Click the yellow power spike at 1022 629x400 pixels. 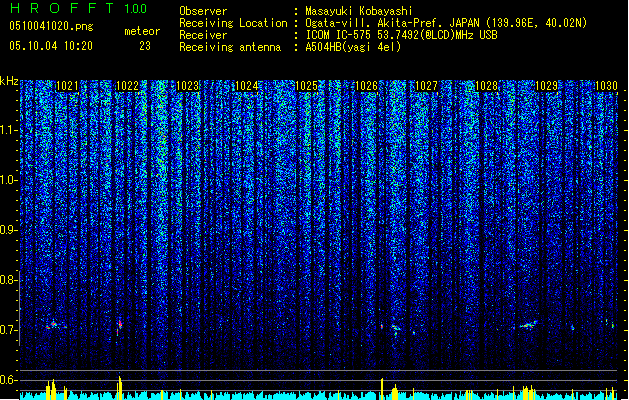point(120,387)
